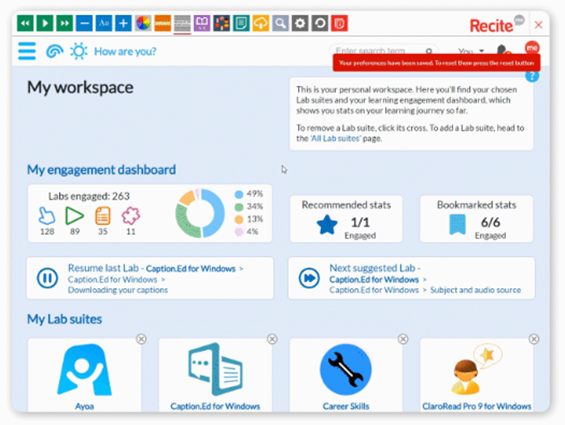Remove the Caption.Ed for Windows suite
Screen dimensions: 565x425
(272, 339)
